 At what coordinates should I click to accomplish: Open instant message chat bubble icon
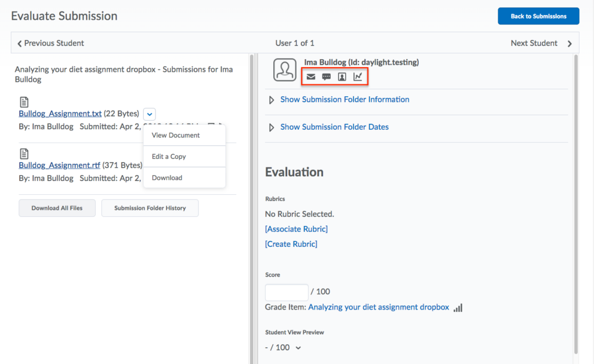pyautogui.click(x=327, y=77)
